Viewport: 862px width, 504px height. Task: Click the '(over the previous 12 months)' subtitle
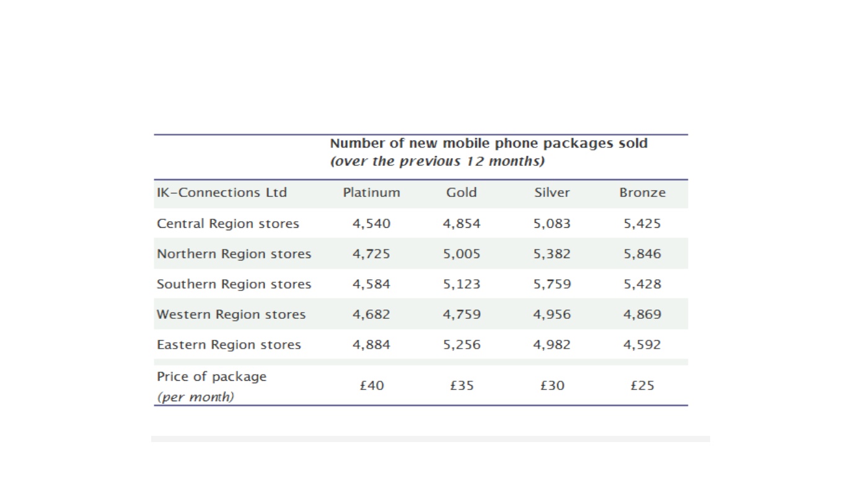438,162
